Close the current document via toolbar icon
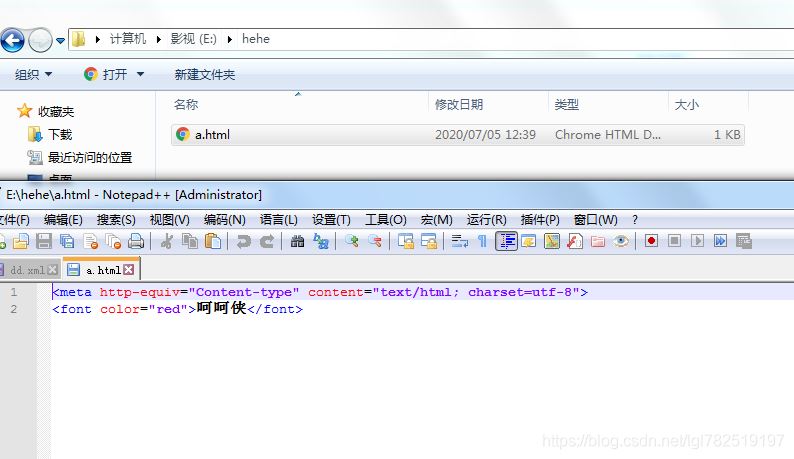Viewport: 794px width, 459px height. click(91, 241)
